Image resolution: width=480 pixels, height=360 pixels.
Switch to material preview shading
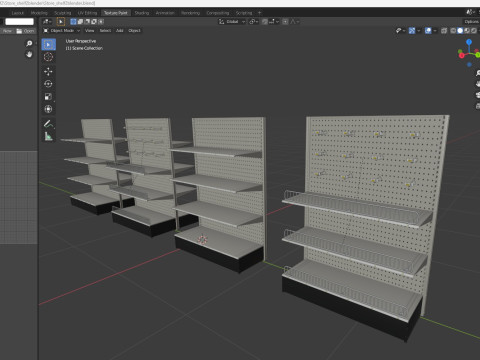pyautogui.click(x=467, y=31)
